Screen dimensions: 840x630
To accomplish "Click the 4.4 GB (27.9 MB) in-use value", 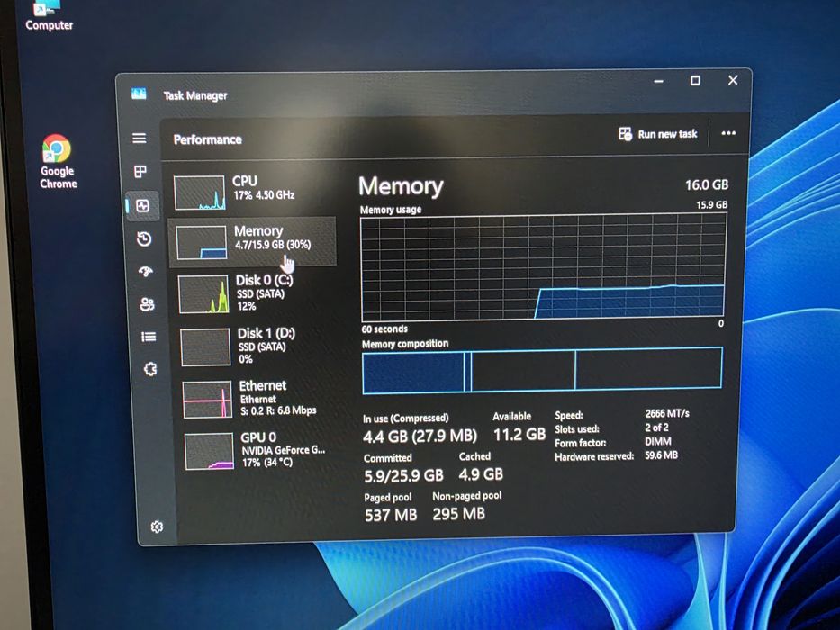I will [x=420, y=436].
